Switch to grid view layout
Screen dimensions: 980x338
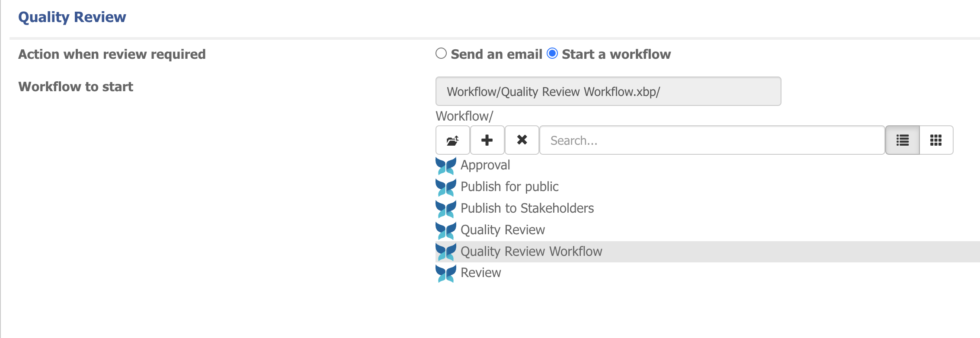[x=936, y=140]
